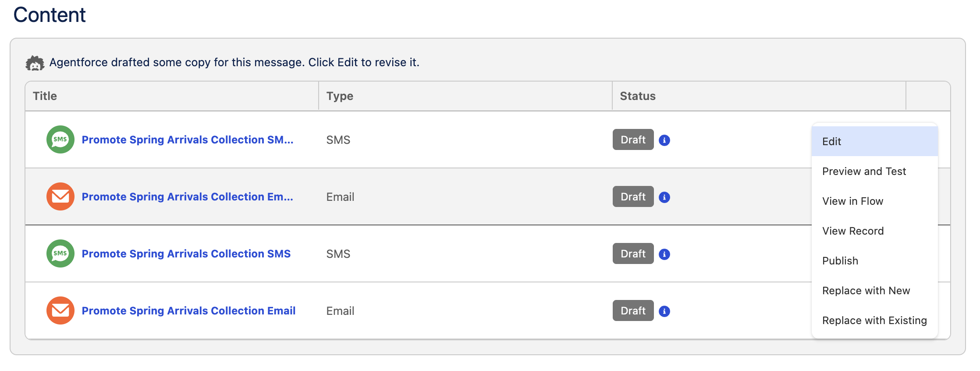Select Preview and Test in the menu
The image size is (980, 371).
(863, 171)
